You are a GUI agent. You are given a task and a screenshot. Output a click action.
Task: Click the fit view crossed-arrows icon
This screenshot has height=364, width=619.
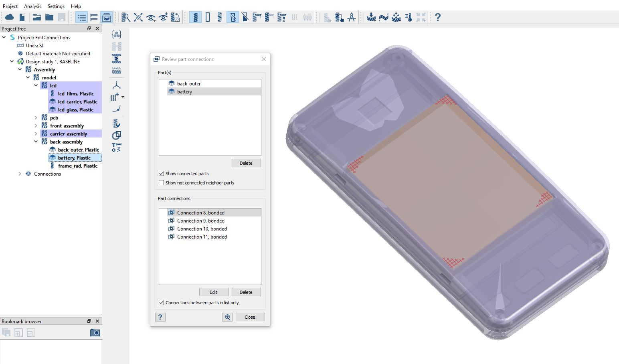pos(138,17)
